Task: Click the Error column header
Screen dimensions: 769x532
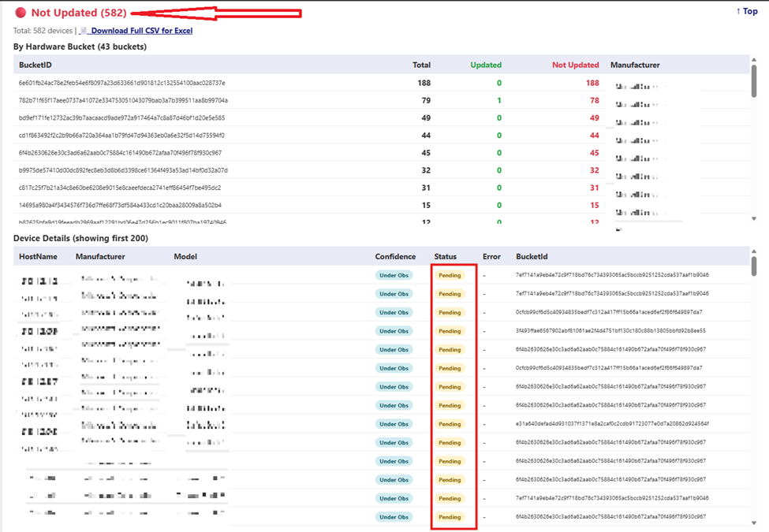Action: coord(491,256)
